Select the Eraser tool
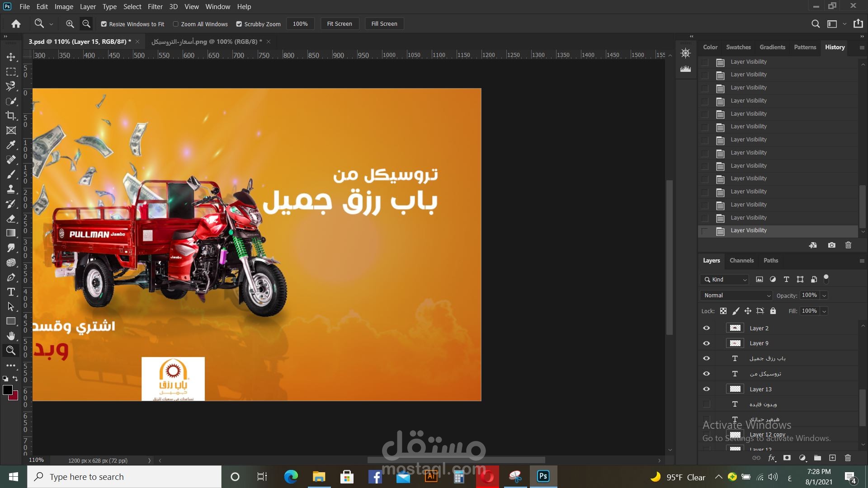868x488 pixels. point(11,219)
